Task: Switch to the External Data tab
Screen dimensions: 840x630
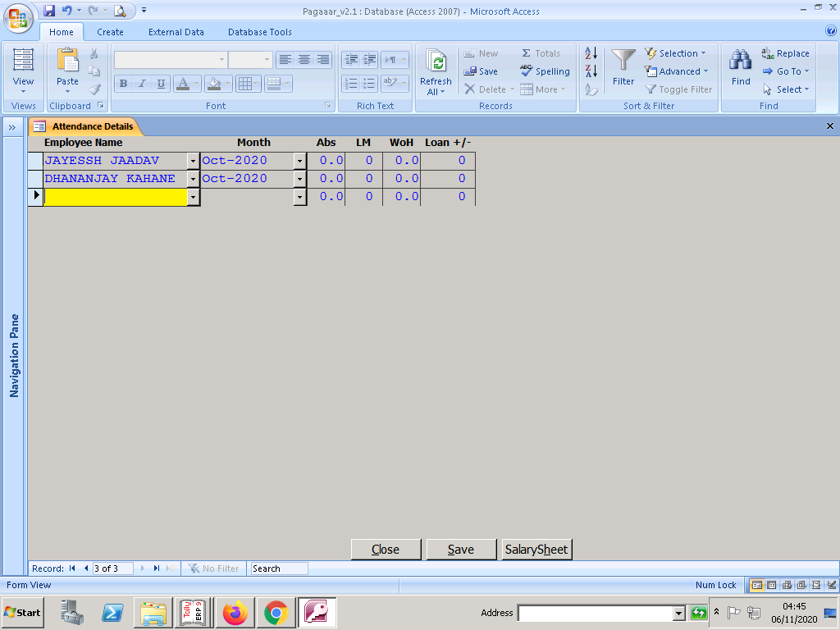Action: point(176,32)
